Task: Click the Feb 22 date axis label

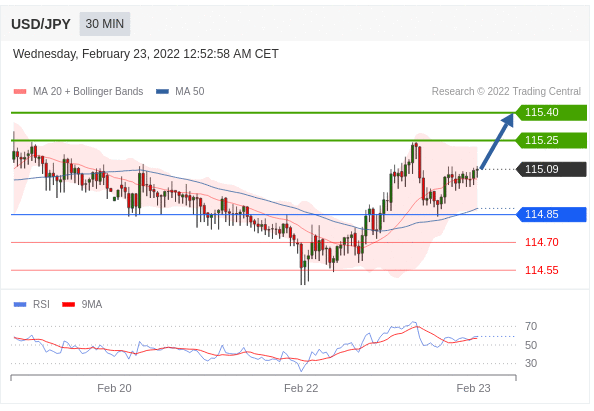Action: pyautogui.click(x=301, y=388)
